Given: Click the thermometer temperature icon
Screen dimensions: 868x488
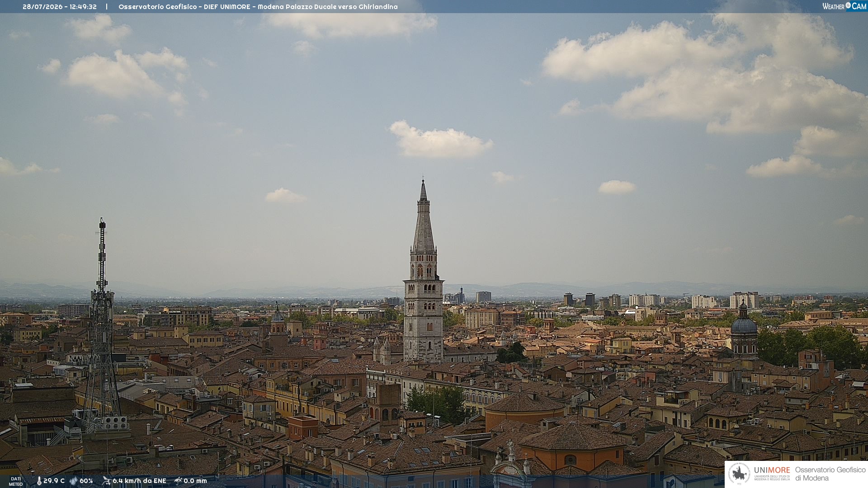Looking at the screenshot, I should [x=39, y=481].
